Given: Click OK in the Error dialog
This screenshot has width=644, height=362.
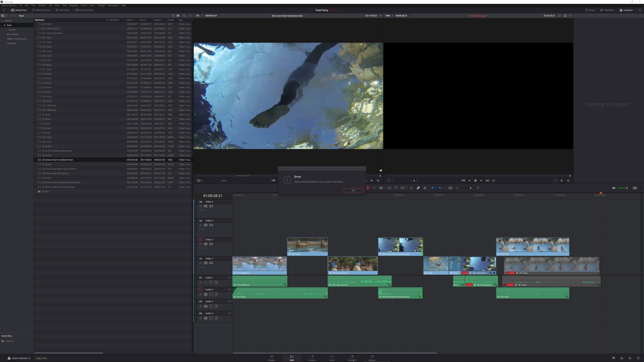Looking at the screenshot, I should tap(353, 190).
